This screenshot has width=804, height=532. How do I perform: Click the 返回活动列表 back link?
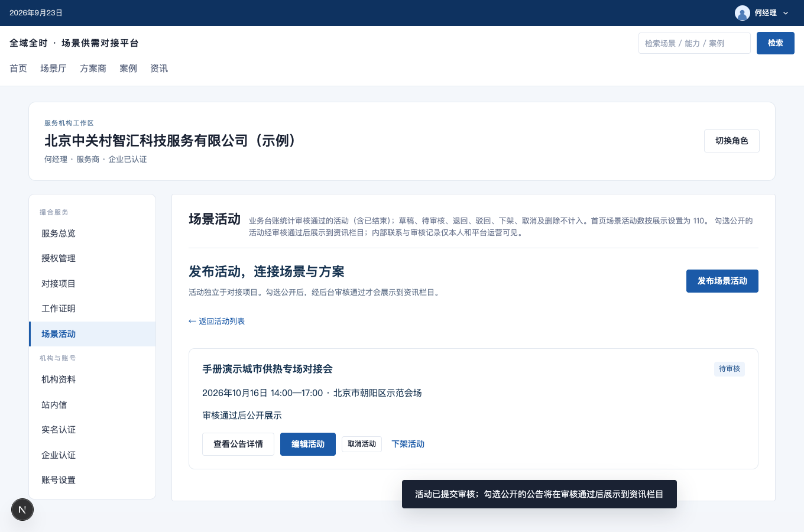(x=216, y=321)
